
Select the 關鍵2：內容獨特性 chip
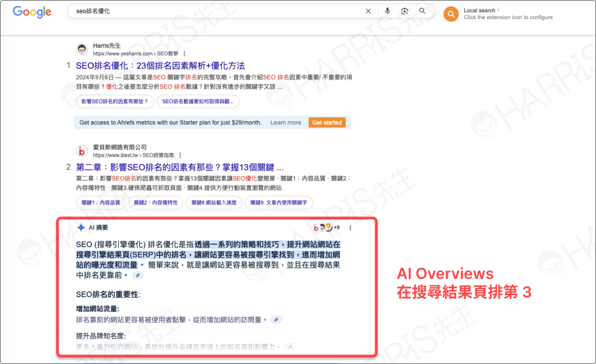tap(156, 203)
